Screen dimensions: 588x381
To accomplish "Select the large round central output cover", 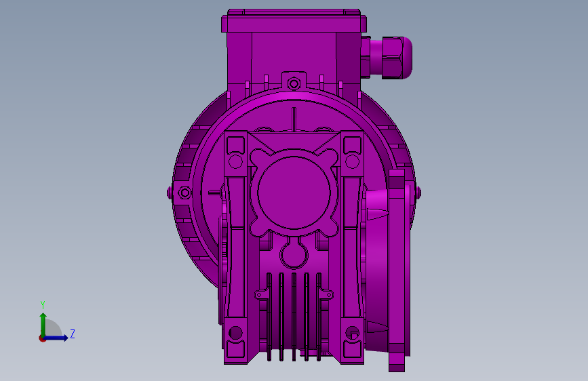I will [294, 193].
